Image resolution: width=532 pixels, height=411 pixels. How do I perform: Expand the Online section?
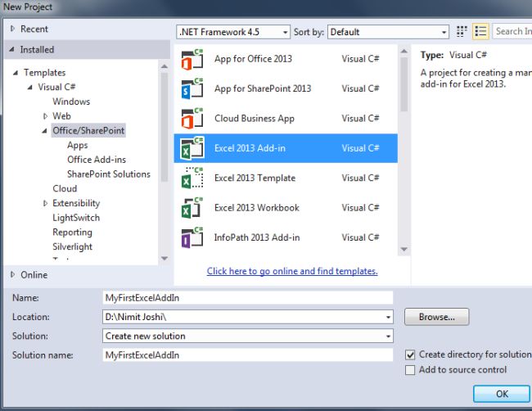click(x=12, y=274)
